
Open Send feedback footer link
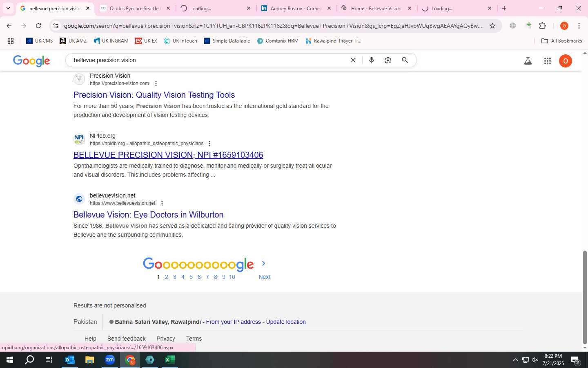(126, 339)
